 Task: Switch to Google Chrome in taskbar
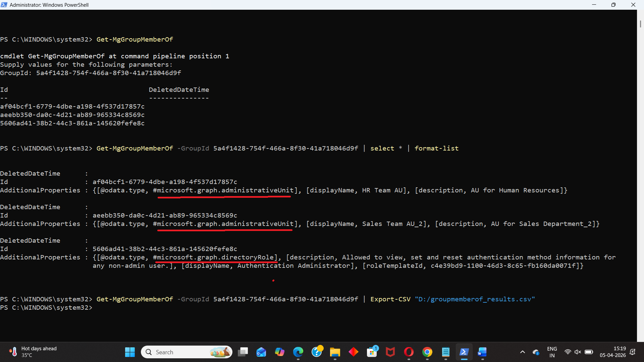427,352
